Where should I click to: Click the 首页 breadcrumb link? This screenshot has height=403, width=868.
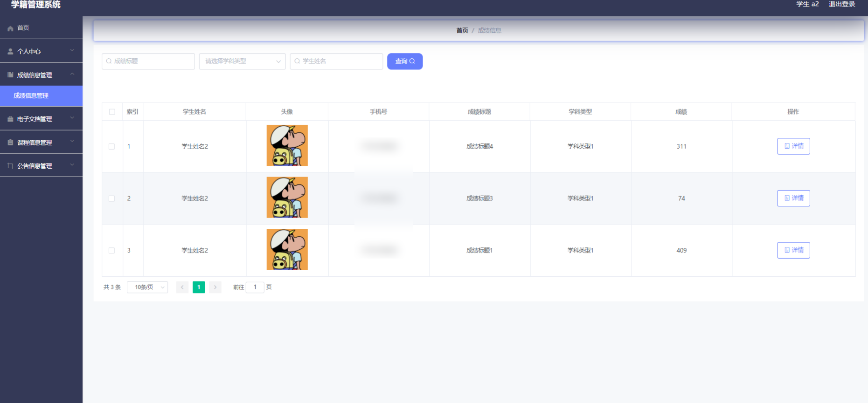pos(462,31)
